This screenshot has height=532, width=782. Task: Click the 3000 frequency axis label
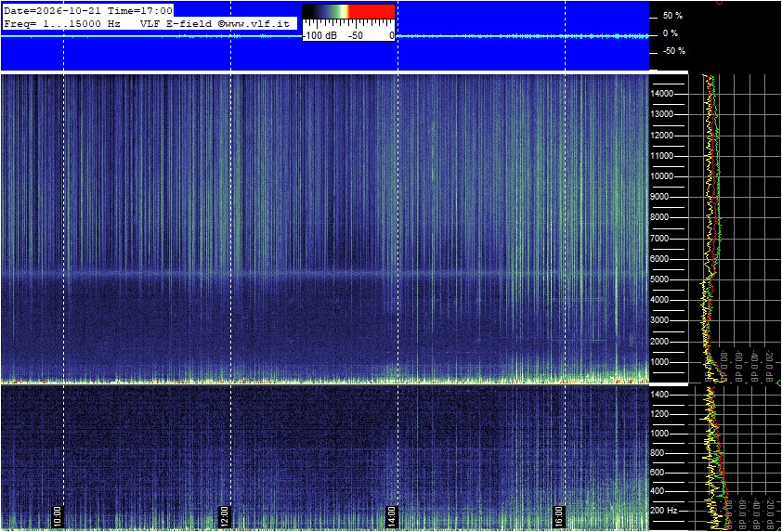pos(659,320)
